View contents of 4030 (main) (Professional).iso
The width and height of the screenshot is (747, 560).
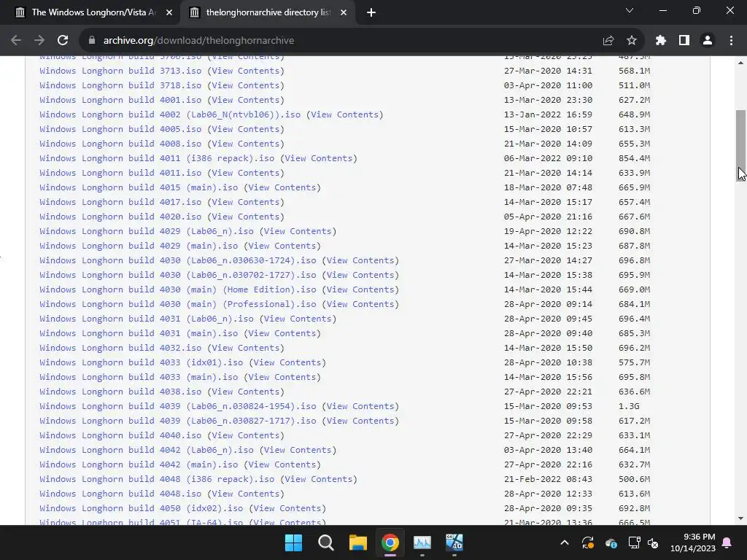pyautogui.click(x=360, y=304)
